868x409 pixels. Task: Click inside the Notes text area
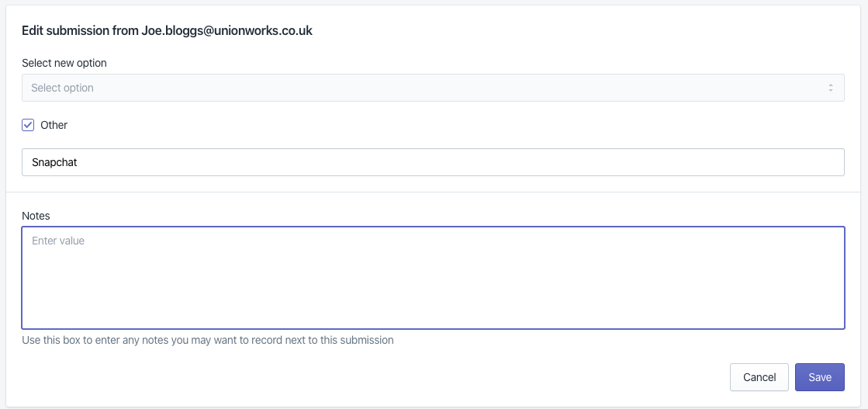(432, 277)
